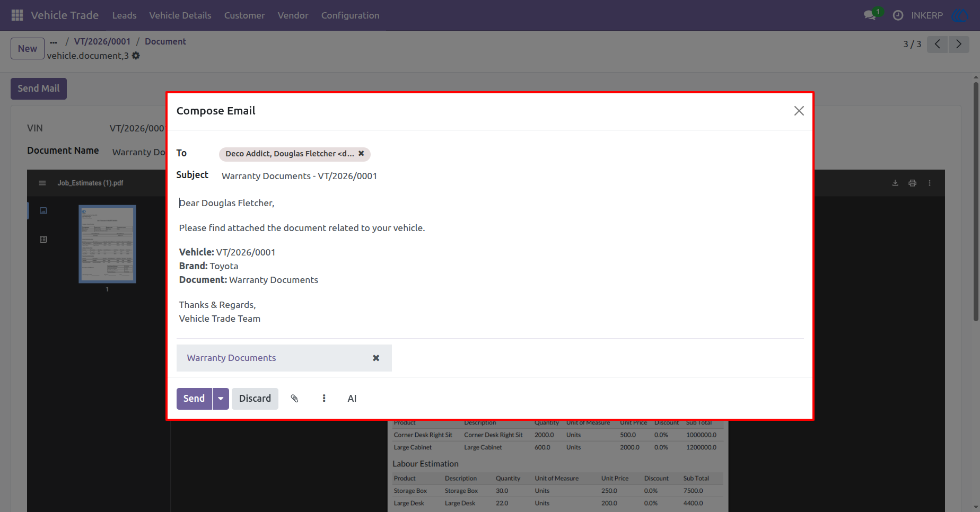Show PDF document outline icon
The image size is (980, 512).
coord(43,240)
